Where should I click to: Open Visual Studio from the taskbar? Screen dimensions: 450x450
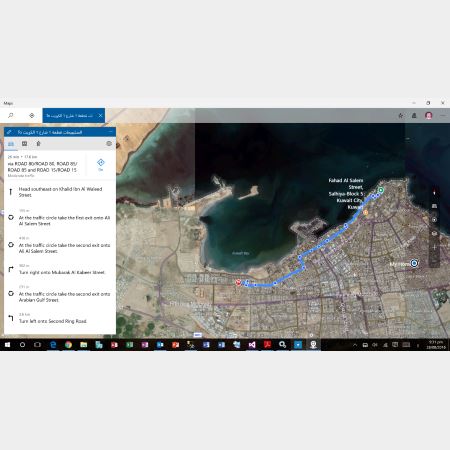click(252, 345)
